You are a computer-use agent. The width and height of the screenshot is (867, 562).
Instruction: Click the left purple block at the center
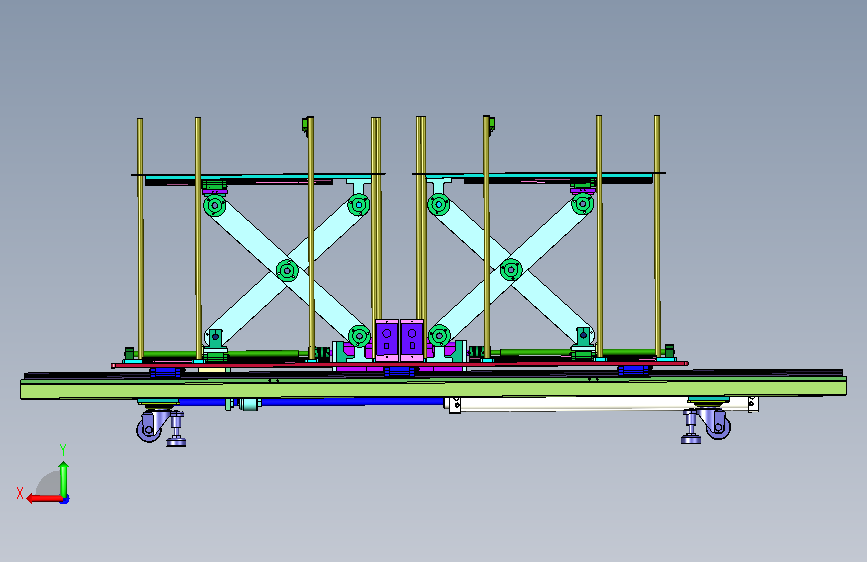(x=387, y=340)
